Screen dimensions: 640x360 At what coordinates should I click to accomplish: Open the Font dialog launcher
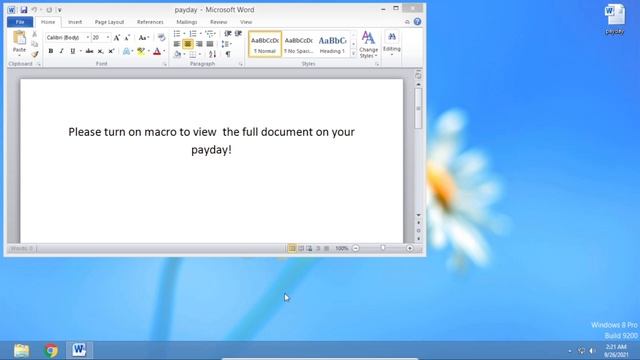click(x=165, y=64)
